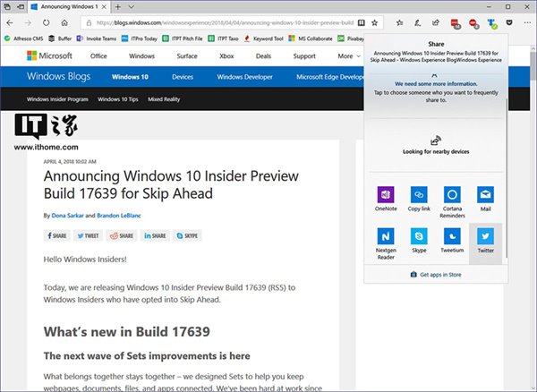This screenshot has height=392, width=537.
Task: Share via Mail app
Action: tap(485, 199)
